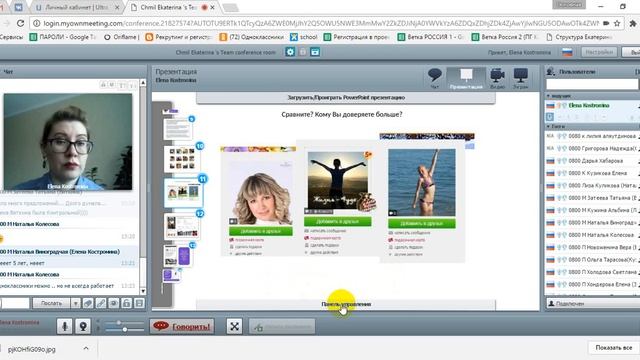
Task: Click "Загрузить/Проиграть PowerPoint презентацию" bar
Action: [346, 98]
